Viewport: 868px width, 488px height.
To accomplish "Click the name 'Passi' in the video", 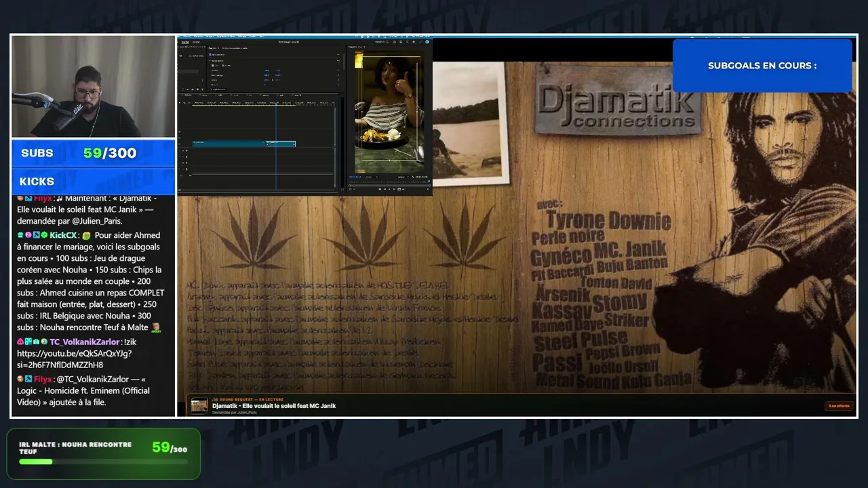I will [557, 363].
